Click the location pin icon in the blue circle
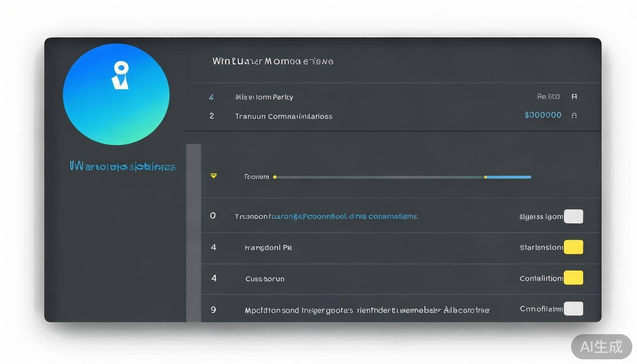Viewport: 637px width, 364px height. (x=120, y=75)
